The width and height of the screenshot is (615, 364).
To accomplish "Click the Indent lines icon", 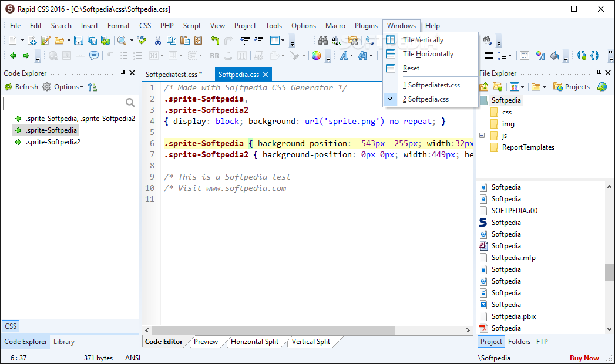I will click(245, 41).
